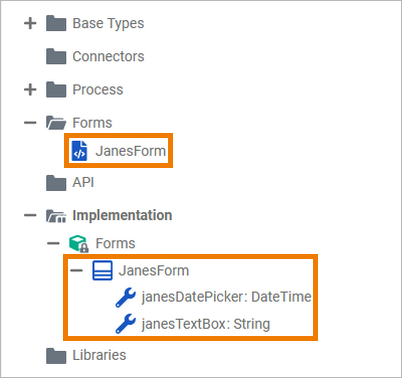The width and height of the screenshot is (402, 378).
Task: Select janesDatePicker: DateTime property
Action: tap(226, 297)
